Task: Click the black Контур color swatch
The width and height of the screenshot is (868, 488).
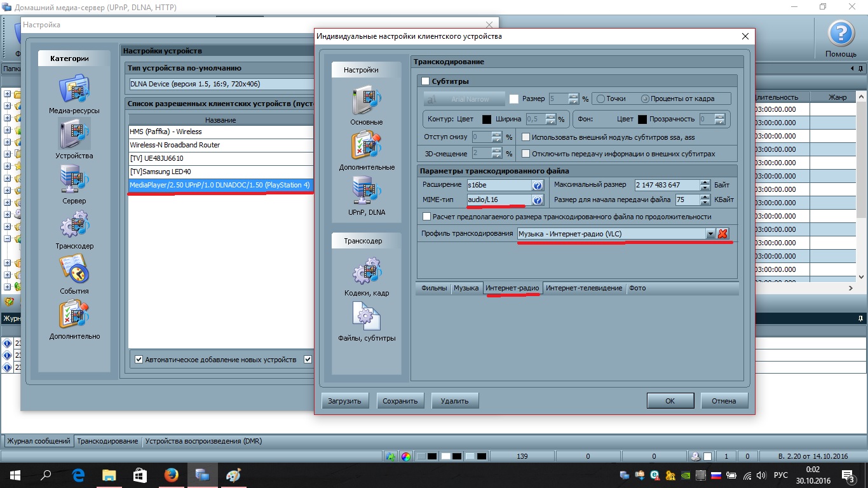Action: [487, 119]
